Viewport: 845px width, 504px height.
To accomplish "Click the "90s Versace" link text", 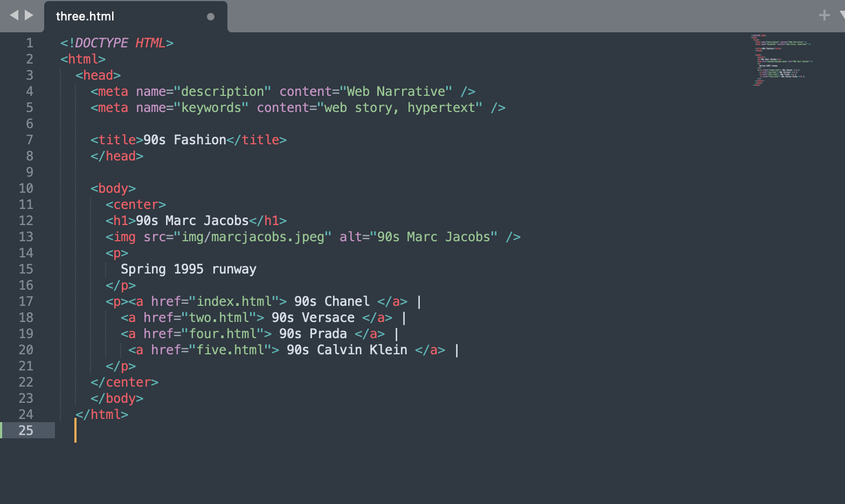I will tap(313, 318).
